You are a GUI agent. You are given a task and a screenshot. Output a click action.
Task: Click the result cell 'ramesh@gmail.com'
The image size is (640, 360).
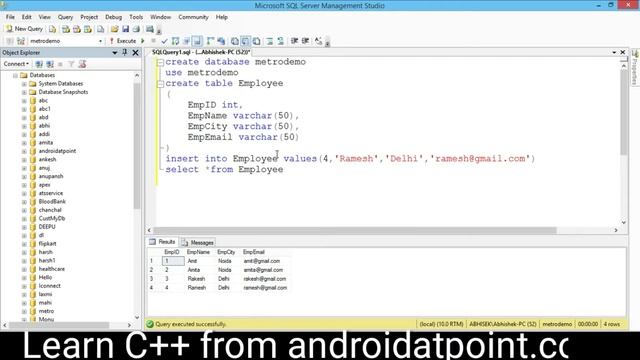pos(265,288)
